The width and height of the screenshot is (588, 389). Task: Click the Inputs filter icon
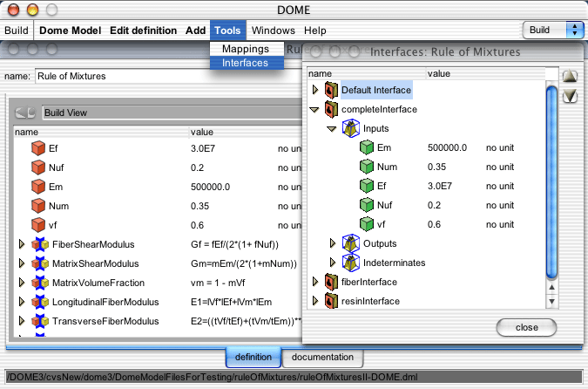point(351,128)
